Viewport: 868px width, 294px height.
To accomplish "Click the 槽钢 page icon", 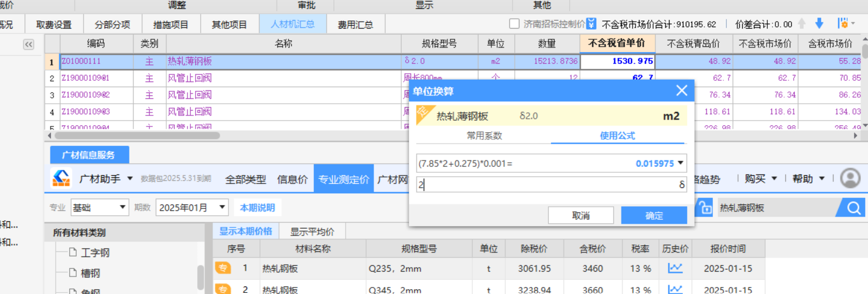I will 73,273.
